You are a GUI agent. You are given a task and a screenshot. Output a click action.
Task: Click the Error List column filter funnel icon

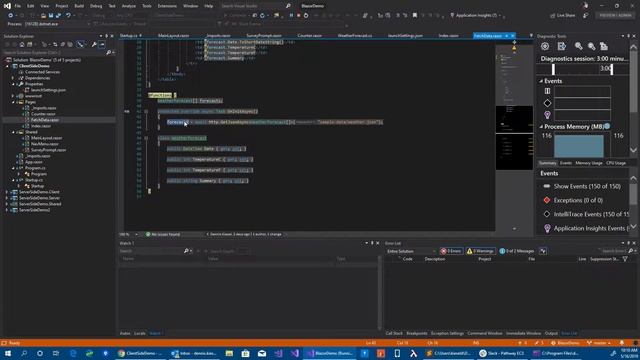point(625,259)
